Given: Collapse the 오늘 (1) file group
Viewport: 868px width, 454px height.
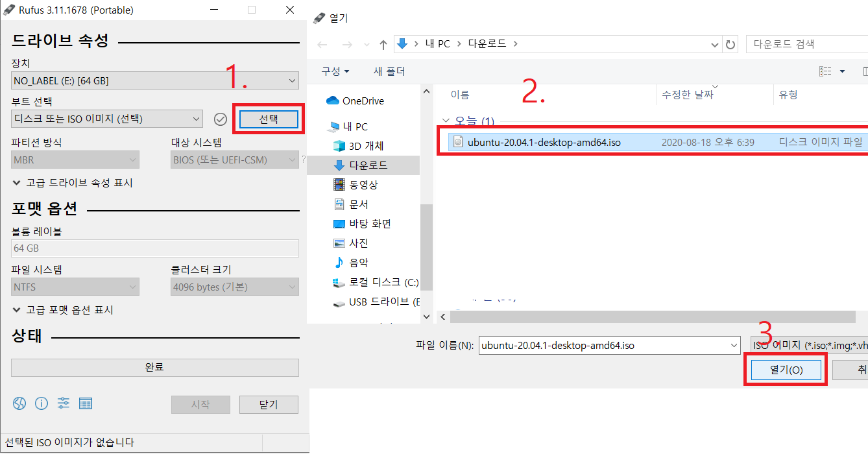Looking at the screenshot, I should click(445, 121).
